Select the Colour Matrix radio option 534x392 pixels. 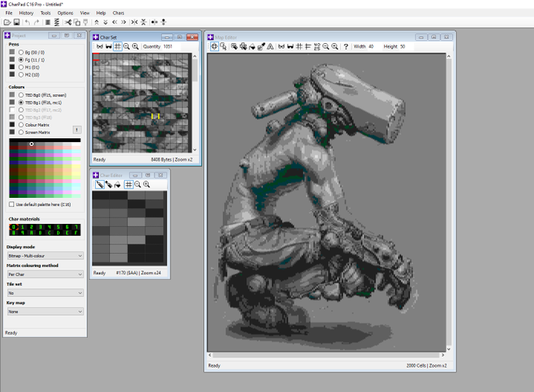click(x=21, y=125)
